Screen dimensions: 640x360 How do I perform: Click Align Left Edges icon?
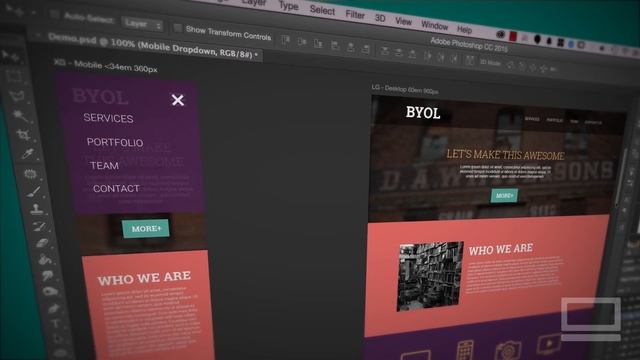click(335, 45)
